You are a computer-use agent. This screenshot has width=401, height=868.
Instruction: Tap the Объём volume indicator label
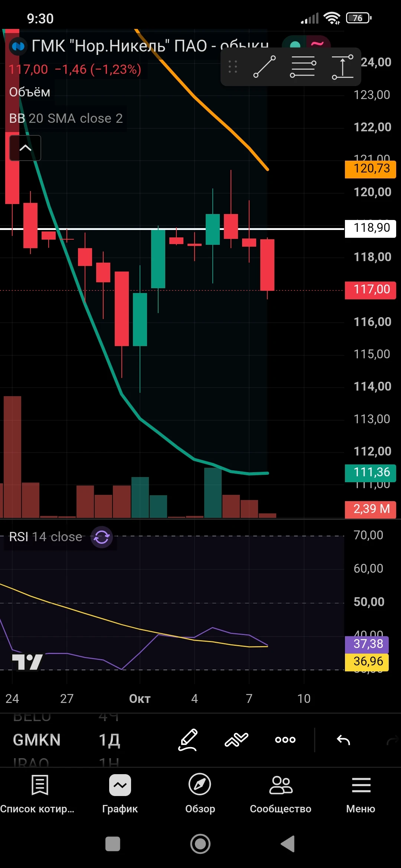tap(30, 92)
